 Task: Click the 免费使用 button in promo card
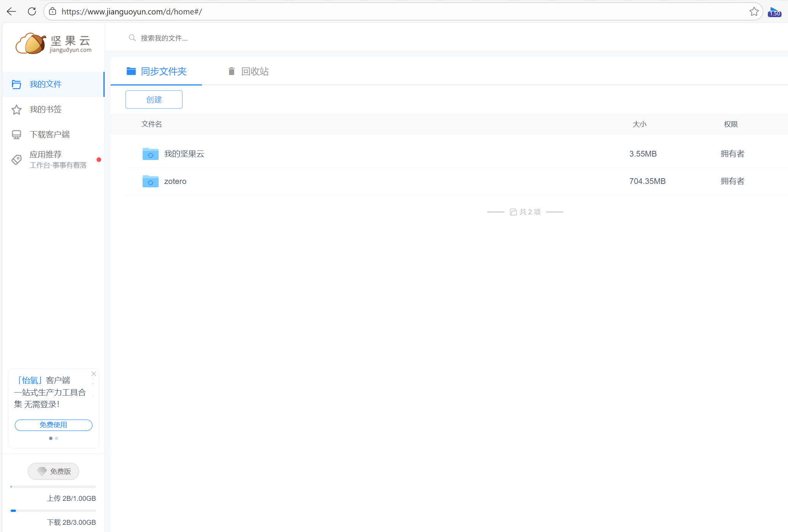click(53, 425)
